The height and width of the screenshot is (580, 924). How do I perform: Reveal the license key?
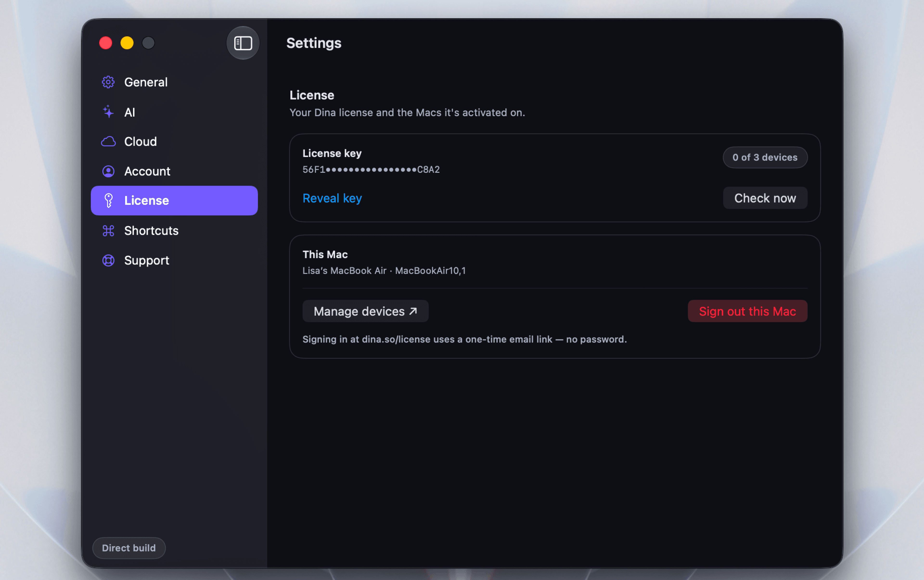coord(332,198)
